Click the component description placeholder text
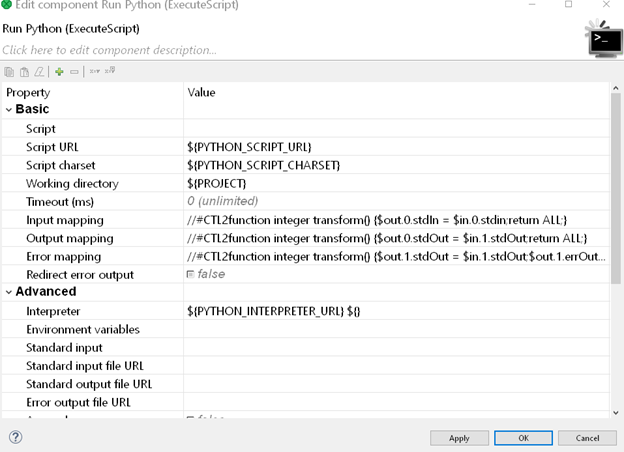Image resolution: width=624 pixels, height=452 pixels. pyautogui.click(x=109, y=50)
